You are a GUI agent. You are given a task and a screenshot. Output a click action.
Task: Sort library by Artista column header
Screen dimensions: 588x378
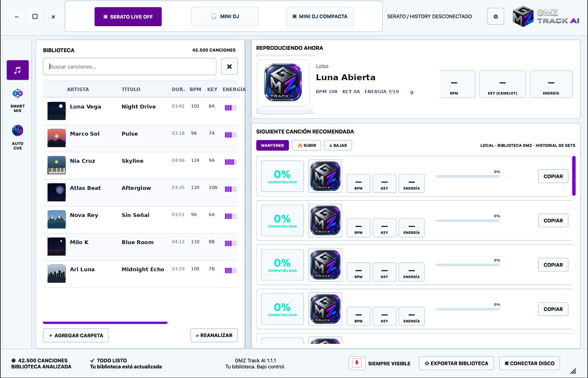click(78, 89)
